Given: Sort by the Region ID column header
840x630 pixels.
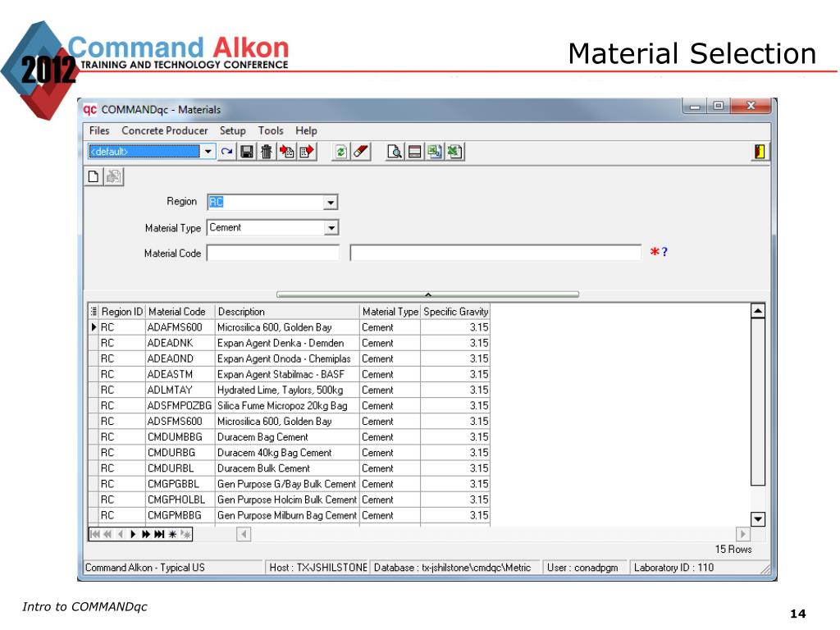Looking at the screenshot, I should tap(122, 312).
